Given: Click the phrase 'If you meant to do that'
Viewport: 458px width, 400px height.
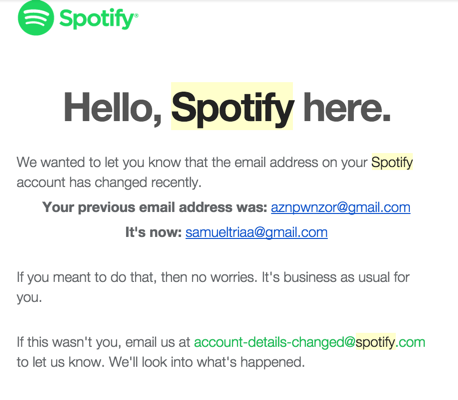Looking at the screenshot, I should [x=87, y=277].
